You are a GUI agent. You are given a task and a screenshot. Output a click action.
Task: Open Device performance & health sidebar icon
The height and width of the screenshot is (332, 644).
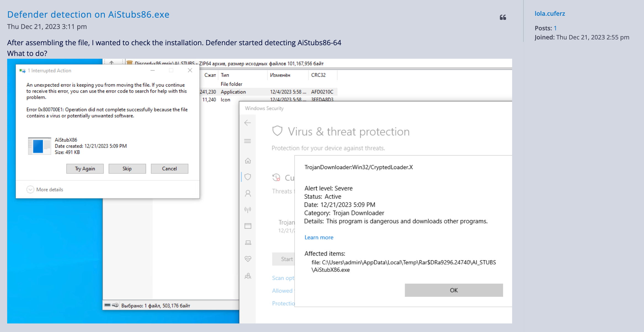pyautogui.click(x=248, y=259)
